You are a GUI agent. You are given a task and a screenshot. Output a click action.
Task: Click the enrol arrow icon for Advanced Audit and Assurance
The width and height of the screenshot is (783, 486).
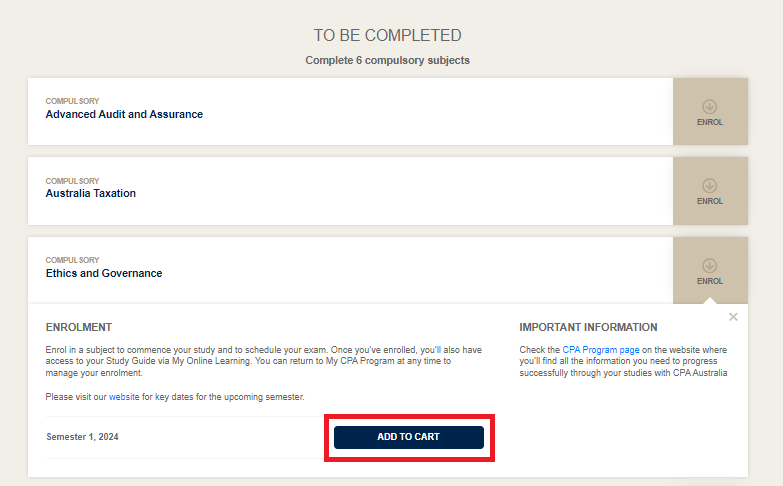pos(710,105)
